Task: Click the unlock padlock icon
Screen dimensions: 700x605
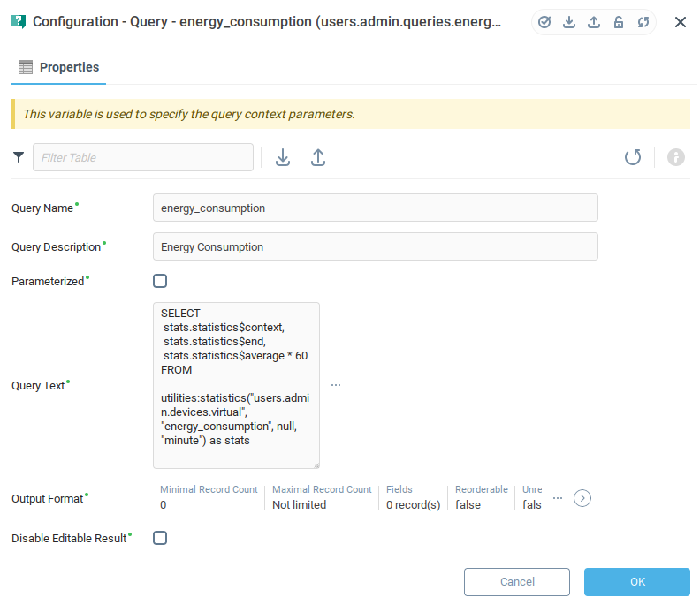Action: [619, 22]
